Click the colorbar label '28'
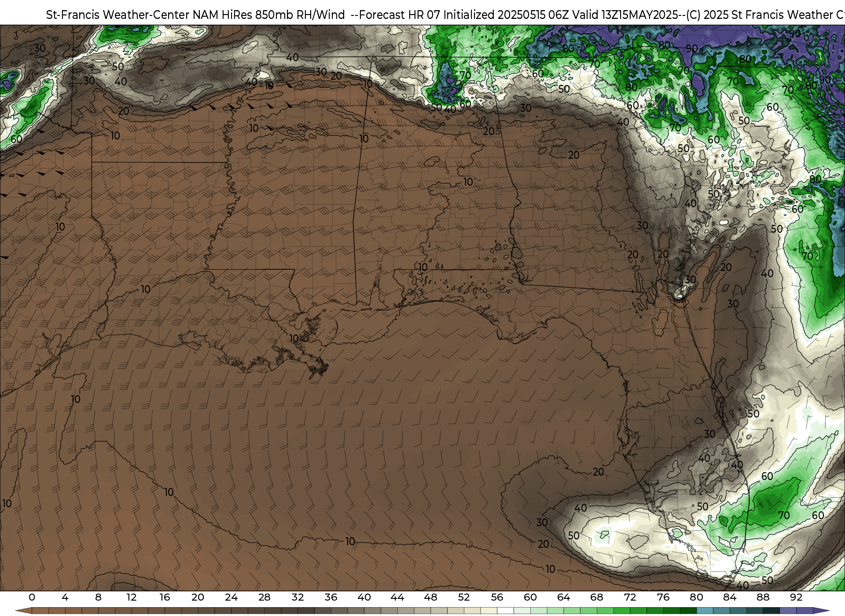The height and width of the screenshot is (616, 845). click(264, 598)
